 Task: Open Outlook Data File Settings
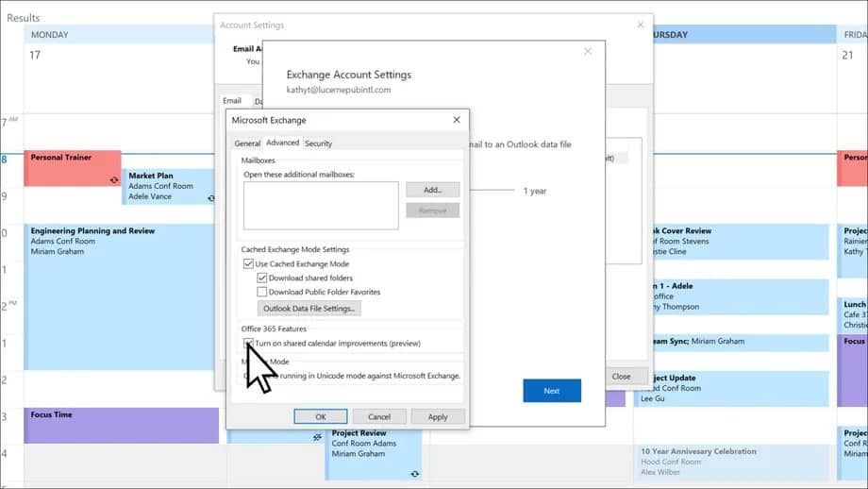(309, 309)
